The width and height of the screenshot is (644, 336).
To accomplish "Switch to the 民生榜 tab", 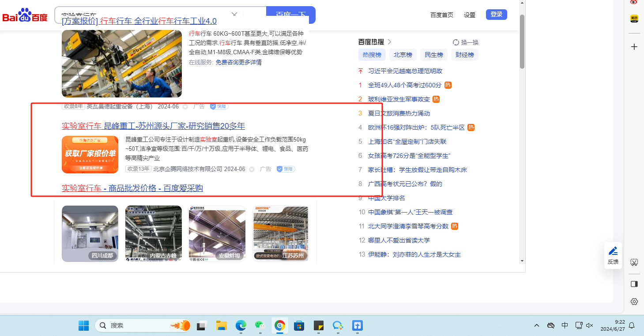I will pyautogui.click(x=434, y=55).
